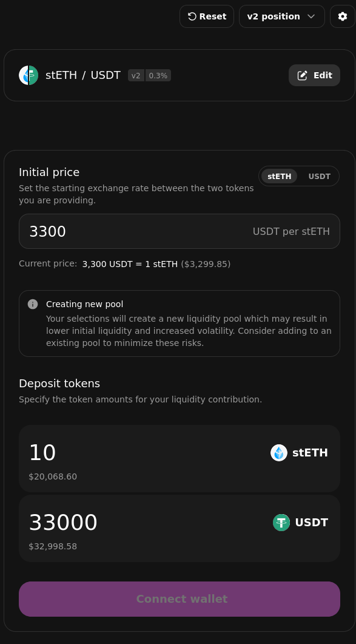Select stETH in price denomination toggle

[x=279, y=177]
